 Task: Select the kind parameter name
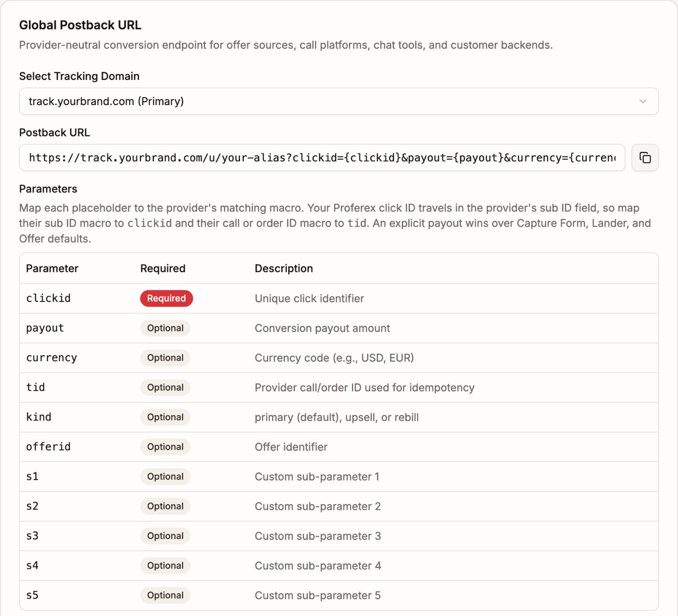(x=39, y=417)
